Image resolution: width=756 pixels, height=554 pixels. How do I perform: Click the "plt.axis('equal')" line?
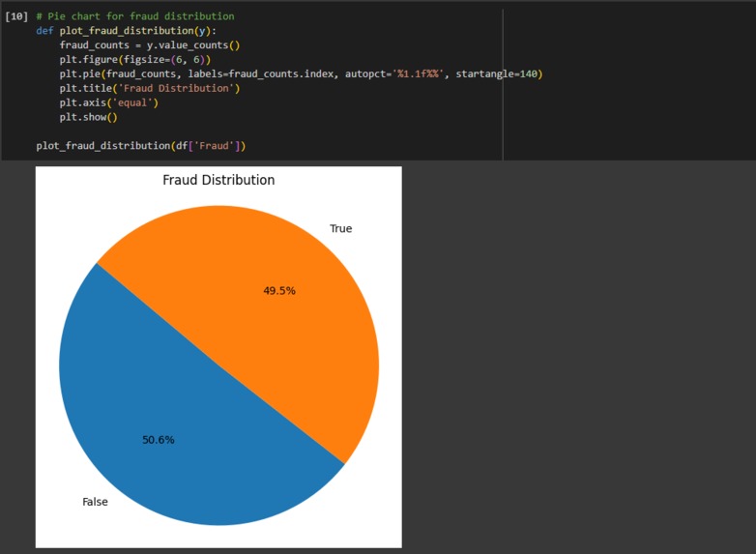pos(108,102)
